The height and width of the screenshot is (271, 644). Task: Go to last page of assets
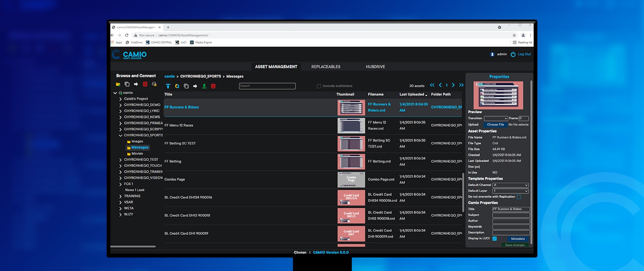pos(461,85)
